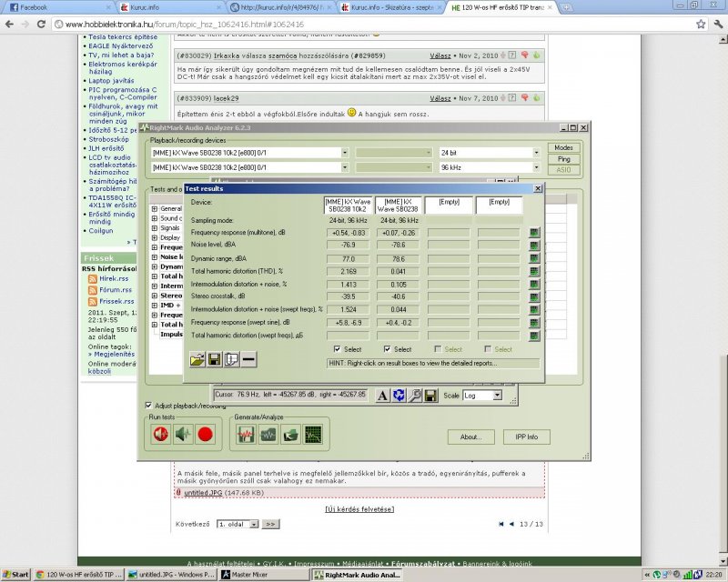
Task: Open the Dynamic range graph icon
Action: (x=534, y=258)
